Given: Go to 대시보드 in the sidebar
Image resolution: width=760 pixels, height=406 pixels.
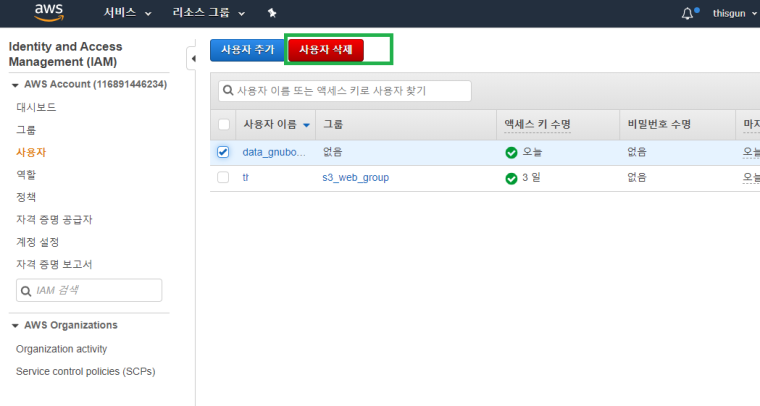Looking at the screenshot, I should click(36, 107).
